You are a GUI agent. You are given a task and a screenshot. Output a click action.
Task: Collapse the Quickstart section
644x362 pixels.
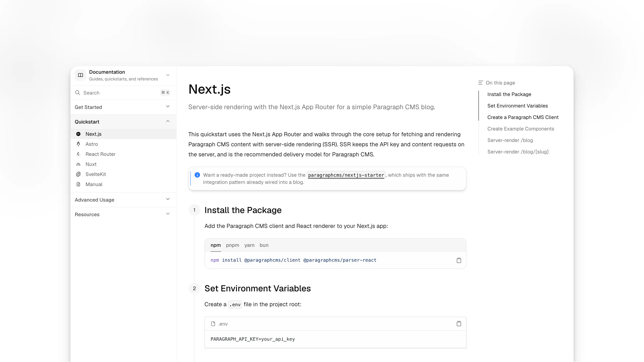coord(123,122)
